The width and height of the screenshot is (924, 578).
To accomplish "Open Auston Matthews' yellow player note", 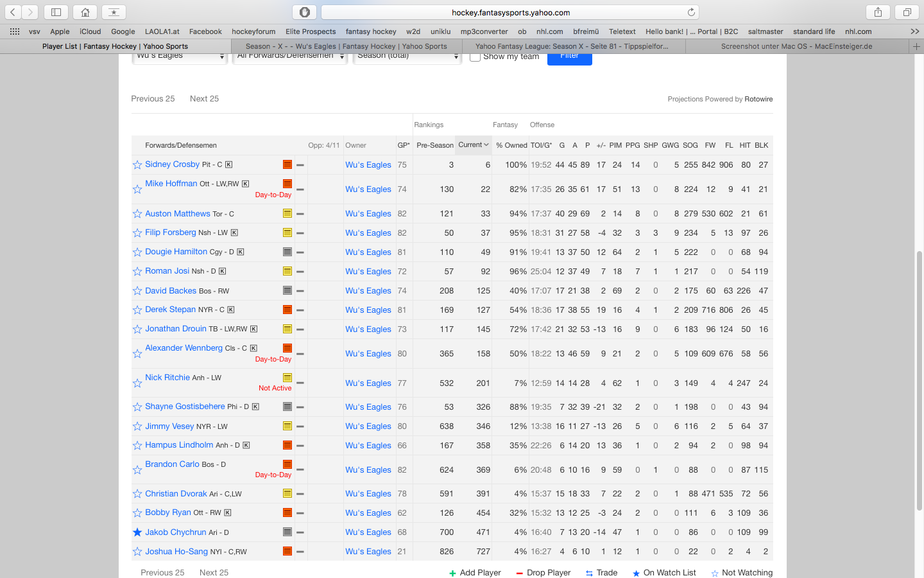I will (x=287, y=214).
